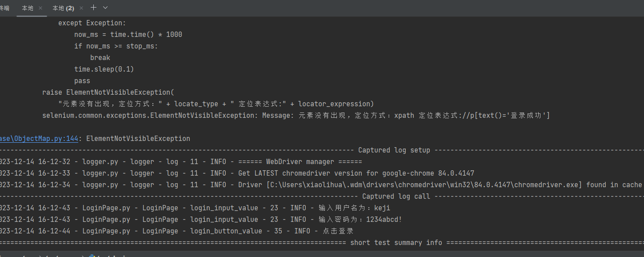The width and height of the screenshot is (644, 257).
Task: Close the 本地 (2) terminal tab
Action: tap(81, 8)
